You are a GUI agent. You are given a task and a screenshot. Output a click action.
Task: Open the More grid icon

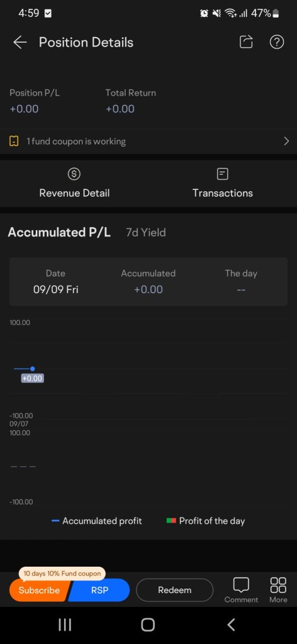click(x=278, y=585)
